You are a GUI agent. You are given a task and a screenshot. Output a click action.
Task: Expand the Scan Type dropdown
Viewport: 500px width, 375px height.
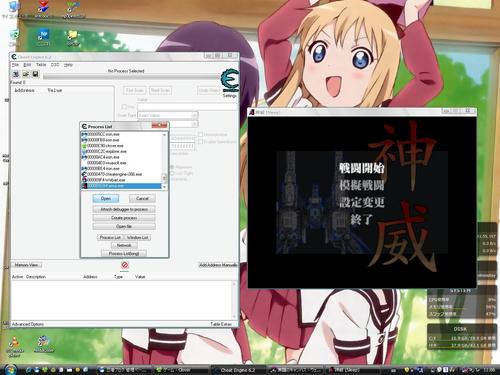pyautogui.click(x=168, y=115)
